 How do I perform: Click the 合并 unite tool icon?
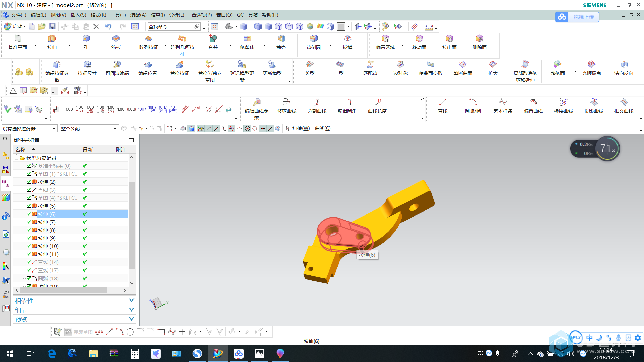coord(213,39)
